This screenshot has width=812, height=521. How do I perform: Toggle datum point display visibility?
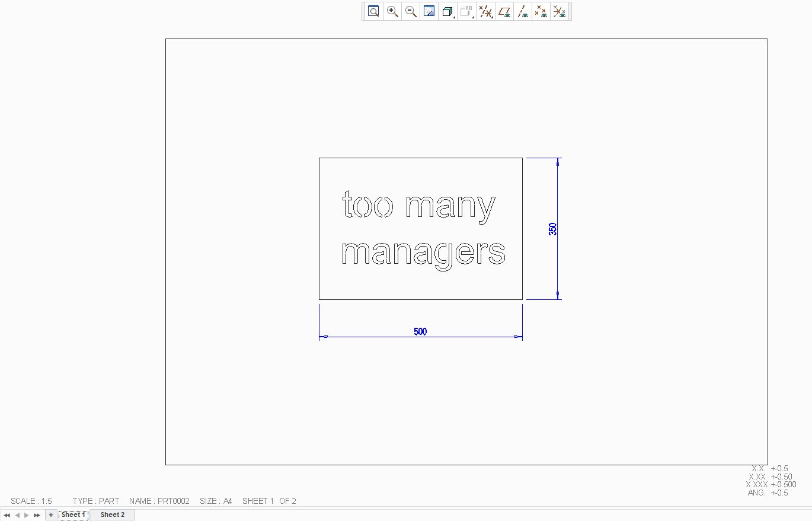click(x=541, y=11)
